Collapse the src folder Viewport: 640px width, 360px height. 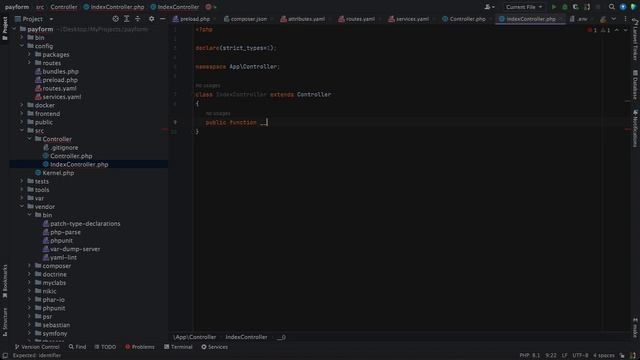click(22, 131)
